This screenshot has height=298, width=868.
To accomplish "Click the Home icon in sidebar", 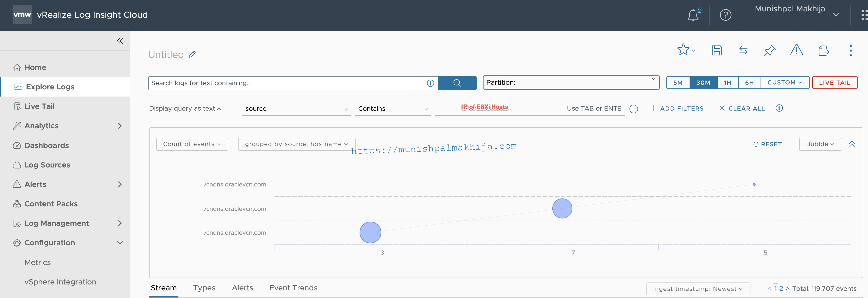I will pyautogui.click(x=17, y=67).
